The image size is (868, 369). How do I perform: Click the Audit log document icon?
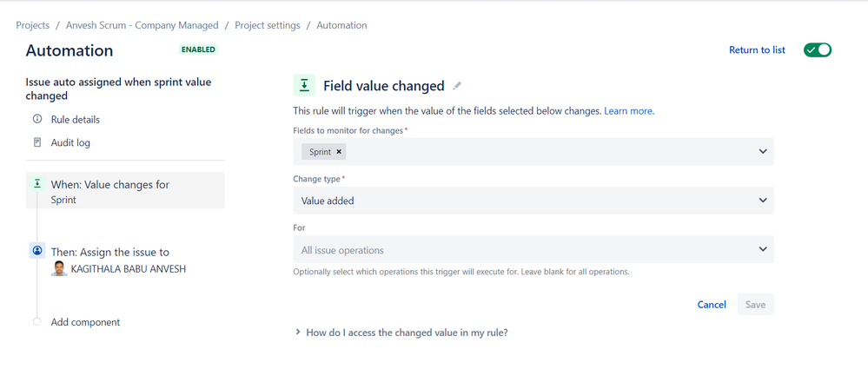(37, 142)
